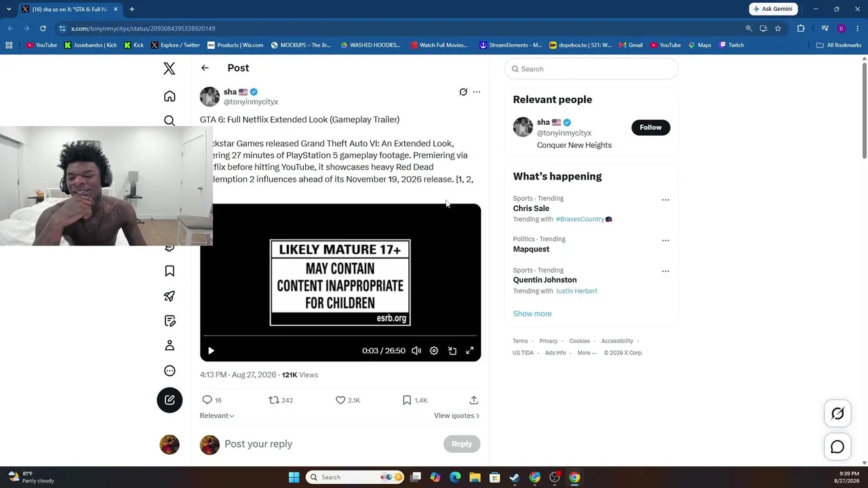Open Chrome extensions puzzle icon

pyautogui.click(x=801, y=28)
